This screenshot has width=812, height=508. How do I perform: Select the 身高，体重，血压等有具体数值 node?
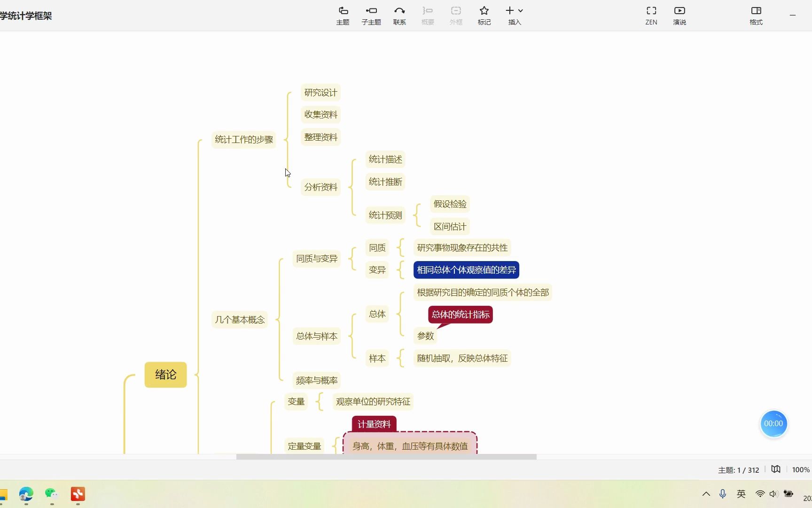tap(410, 446)
